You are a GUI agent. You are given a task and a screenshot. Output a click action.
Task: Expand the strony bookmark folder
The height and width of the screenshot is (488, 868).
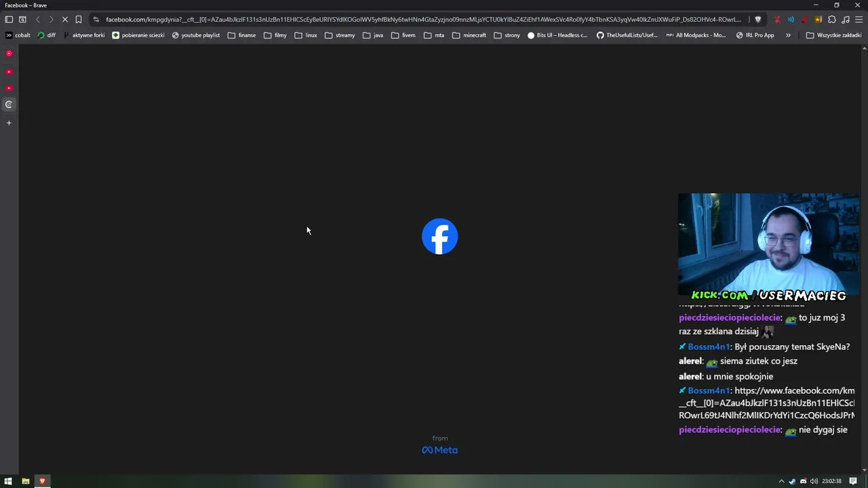pyautogui.click(x=507, y=35)
